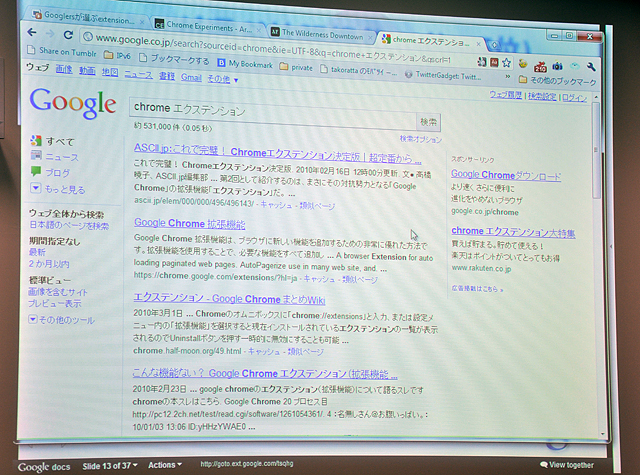Select the ニュース filter in sidebar

click(54, 157)
